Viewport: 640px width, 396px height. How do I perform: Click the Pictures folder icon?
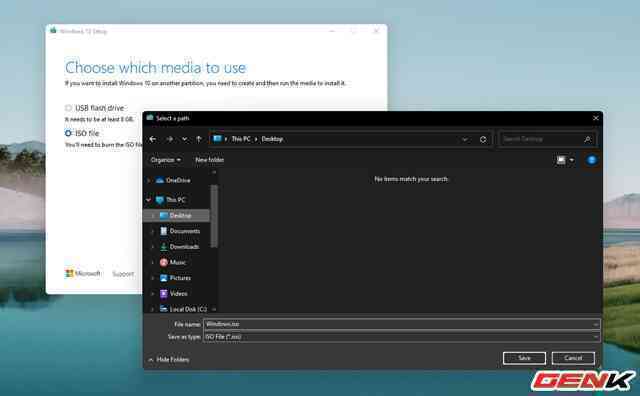[164, 278]
